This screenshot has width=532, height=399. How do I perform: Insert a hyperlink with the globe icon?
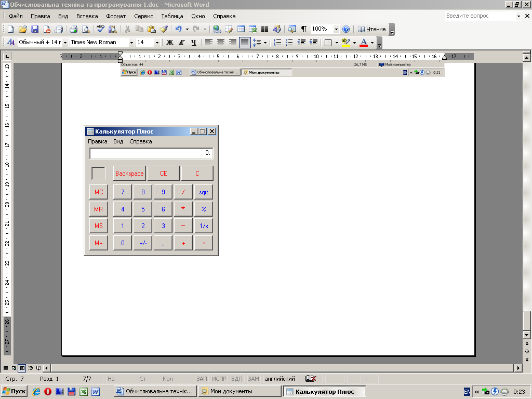coord(217,29)
